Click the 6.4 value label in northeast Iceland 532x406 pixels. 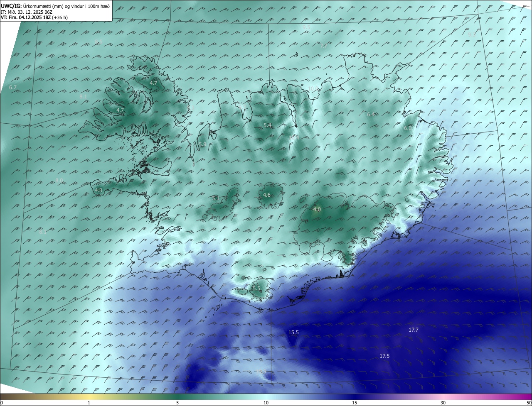click(371, 114)
